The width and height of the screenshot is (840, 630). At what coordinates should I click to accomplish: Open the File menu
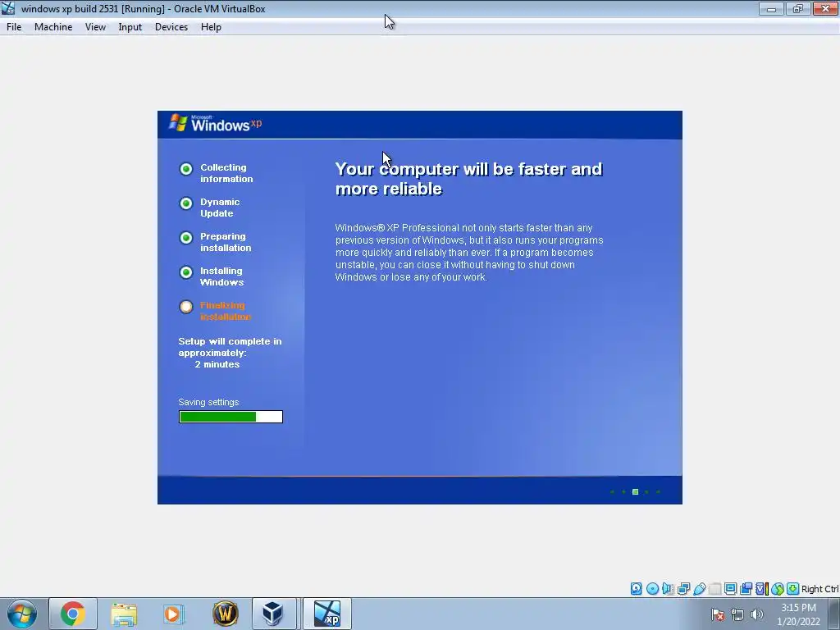click(14, 27)
